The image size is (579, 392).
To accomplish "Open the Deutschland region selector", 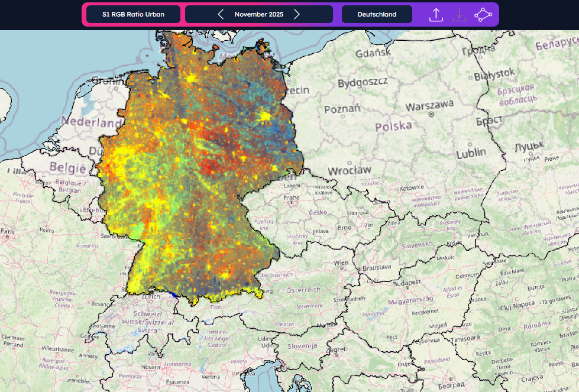I will point(377,14).
